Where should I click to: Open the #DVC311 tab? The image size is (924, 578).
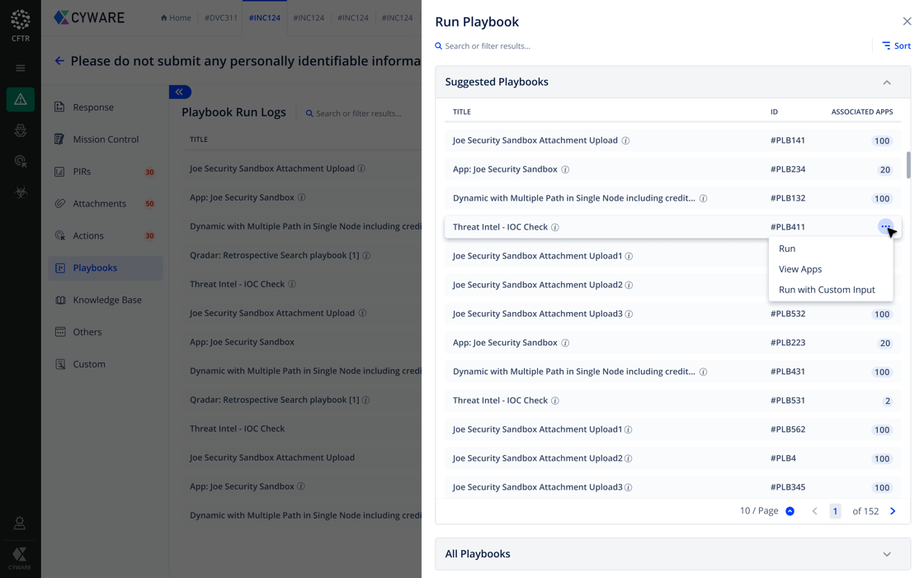(x=221, y=17)
